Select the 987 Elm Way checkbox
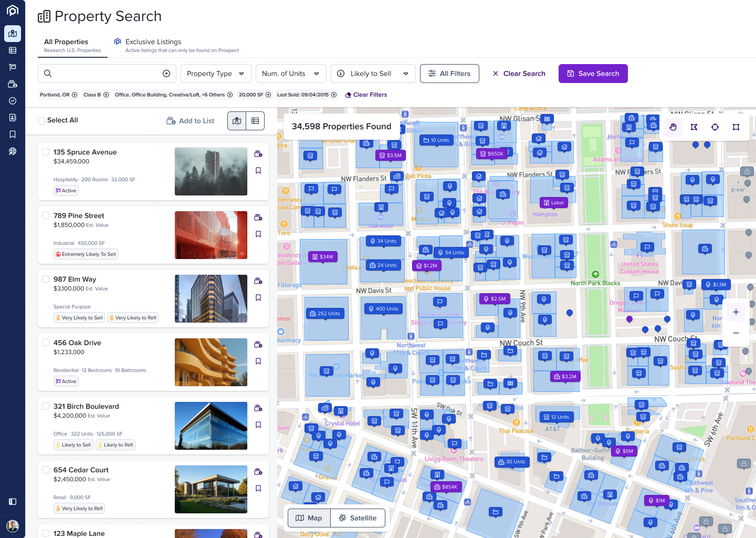Viewport: 756px width, 538px height. (46, 279)
